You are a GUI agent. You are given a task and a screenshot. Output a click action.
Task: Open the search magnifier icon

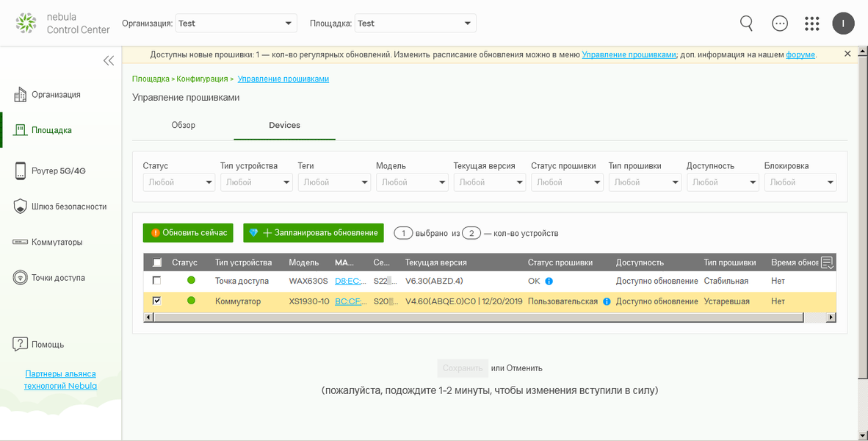747,23
